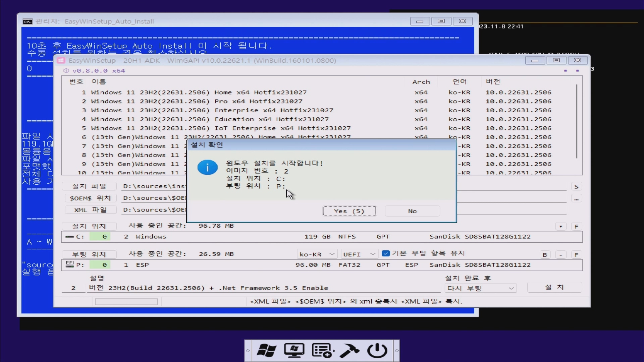Select Windows 11 Pro x64 image row 2

319,101
